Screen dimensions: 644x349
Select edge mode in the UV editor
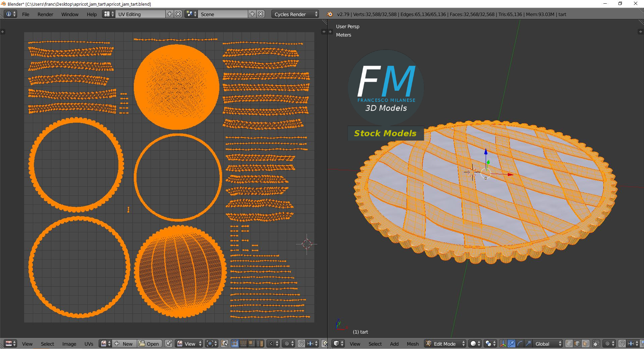coord(243,344)
